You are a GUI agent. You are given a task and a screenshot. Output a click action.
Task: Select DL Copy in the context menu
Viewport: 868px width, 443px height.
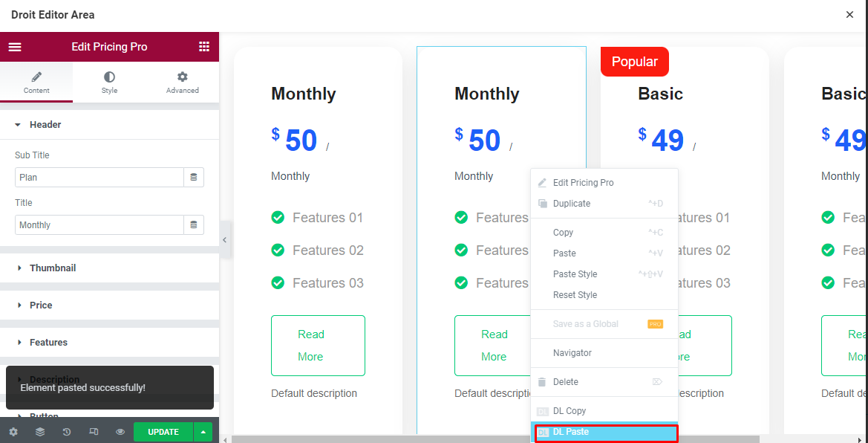(x=604, y=411)
